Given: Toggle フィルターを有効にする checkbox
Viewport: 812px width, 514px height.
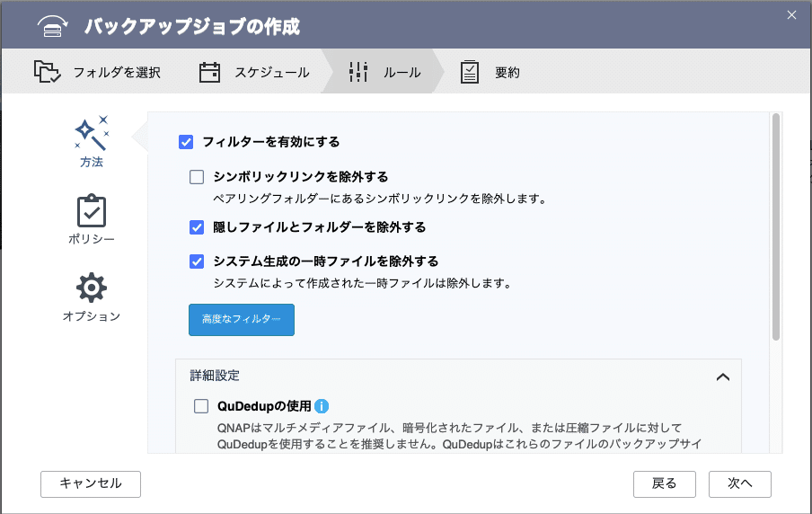Looking at the screenshot, I should click(x=186, y=142).
